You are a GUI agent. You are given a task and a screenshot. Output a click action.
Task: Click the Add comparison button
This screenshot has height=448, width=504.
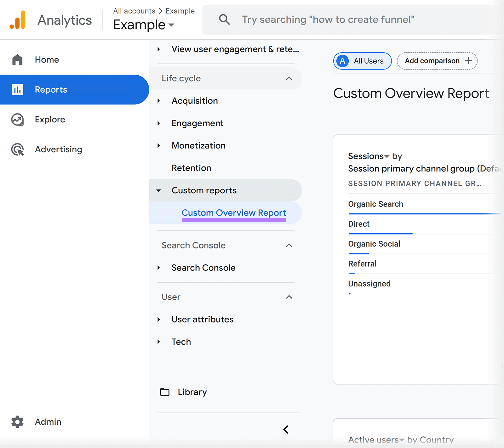click(x=437, y=61)
